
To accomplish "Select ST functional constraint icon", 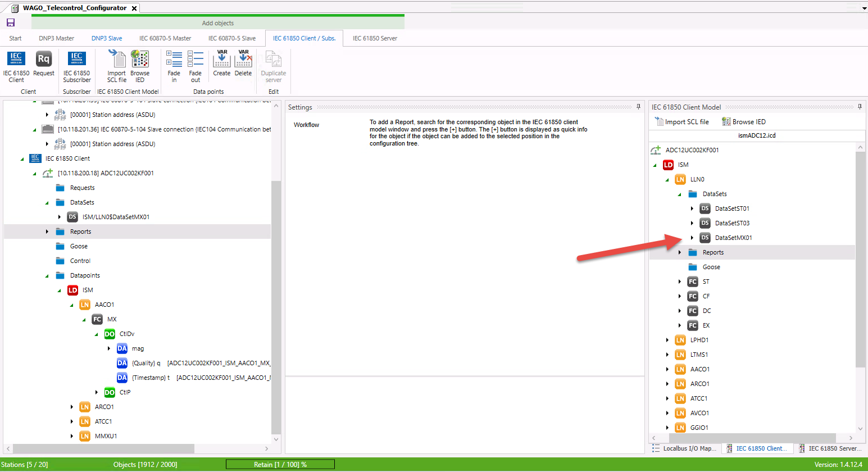I will click(693, 282).
